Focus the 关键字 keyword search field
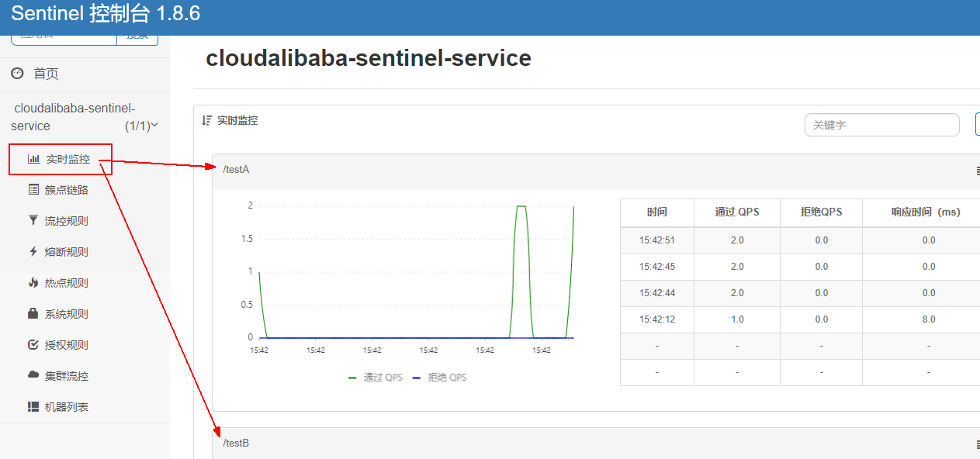This screenshot has width=980, height=459. tap(882, 125)
